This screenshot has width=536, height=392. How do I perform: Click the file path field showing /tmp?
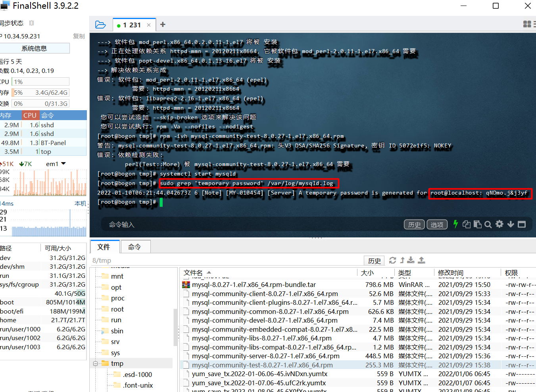tap(226, 260)
